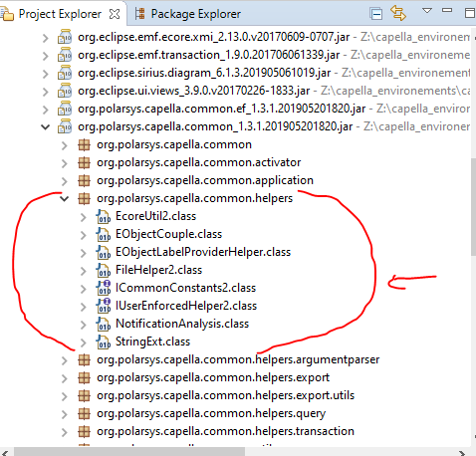Expand org.eclipse.emf.ecore.xmi jar node
Screen dimensions: 476x456
coord(46,38)
